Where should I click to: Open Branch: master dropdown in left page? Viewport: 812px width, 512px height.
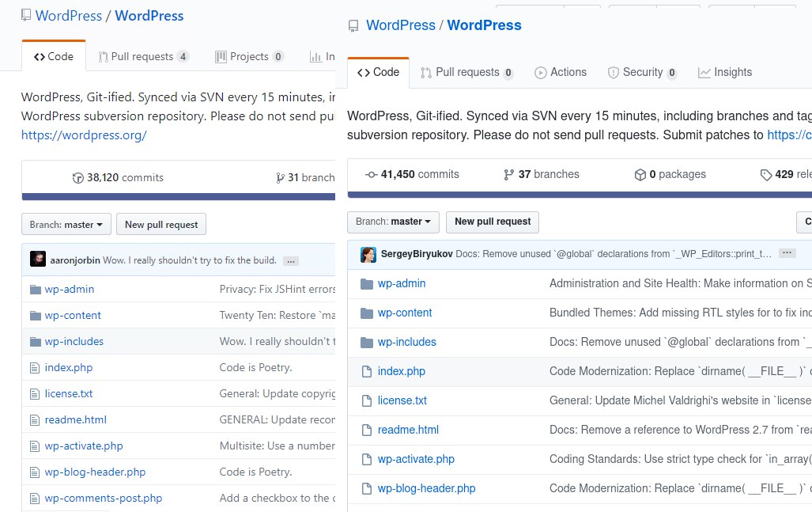tap(66, 225)
